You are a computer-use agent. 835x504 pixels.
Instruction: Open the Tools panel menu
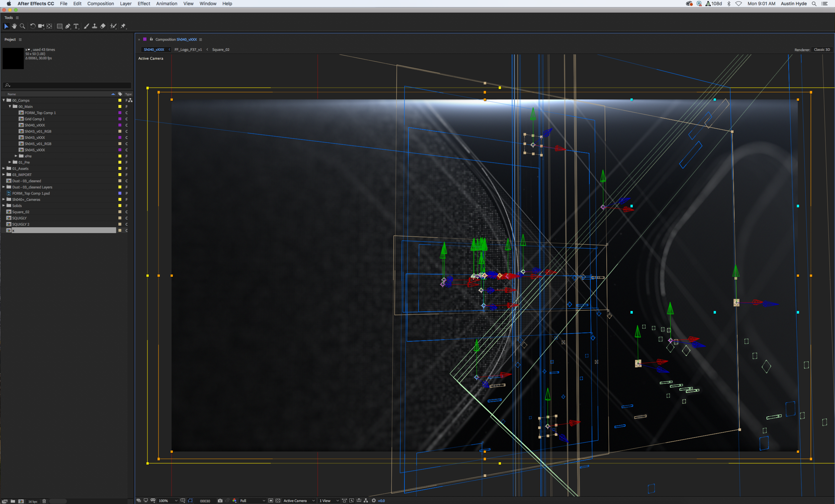pos(17,18)
